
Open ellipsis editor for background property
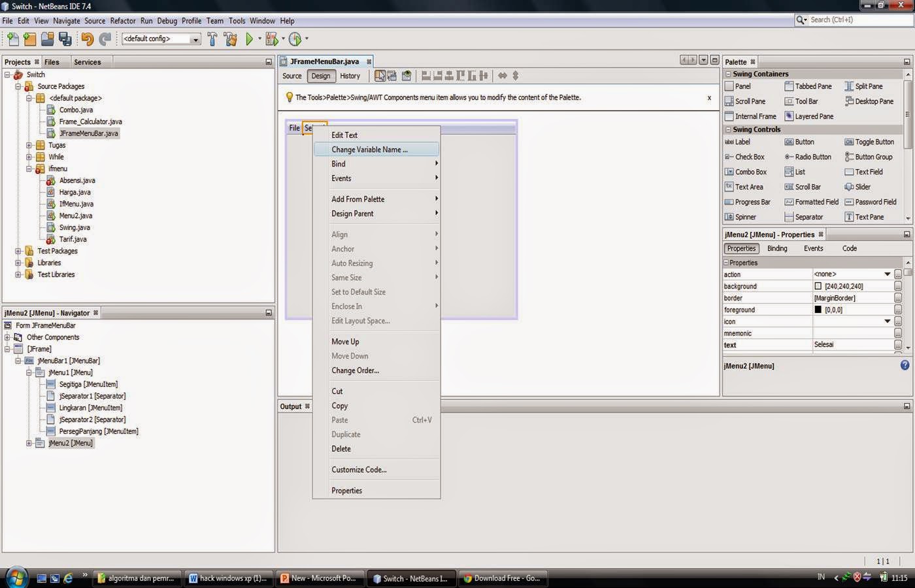point(898,286)
